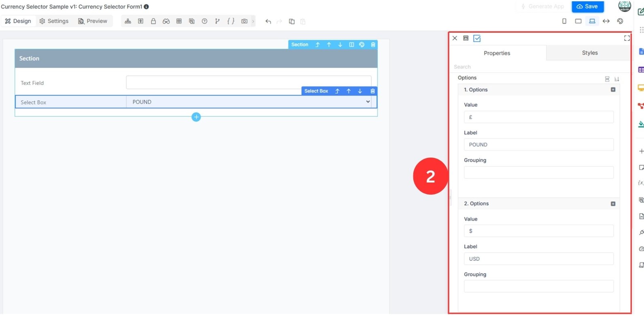Viewport: 644px width, 316px height.
Task: Click the branch icon in toolbar
Action: point(218,21)
